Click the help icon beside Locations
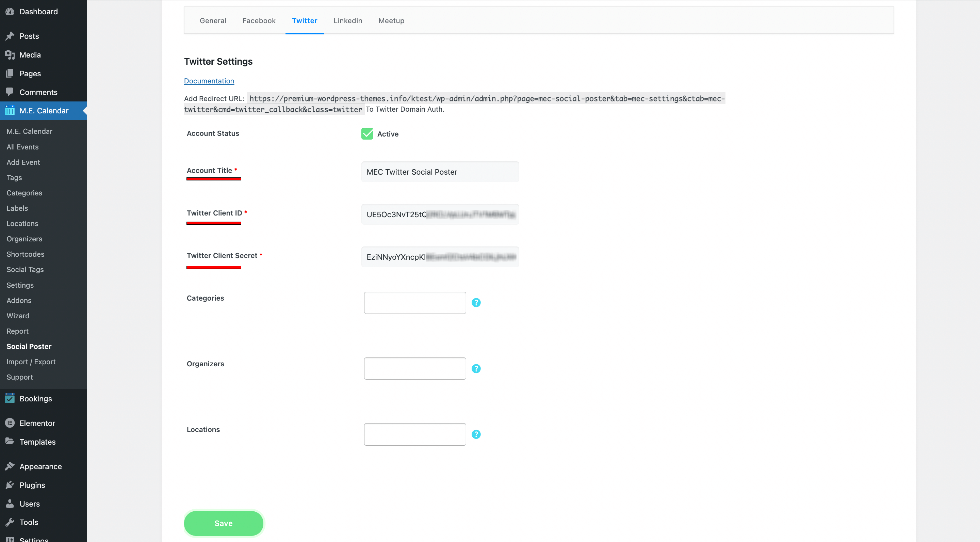The height and width of the screenshot is (542, 980). (476, 434)
